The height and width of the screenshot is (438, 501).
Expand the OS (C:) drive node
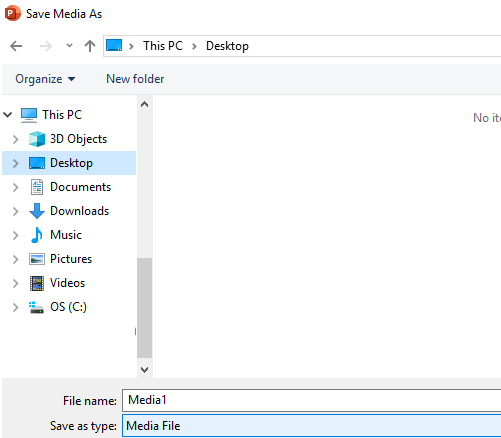15,307
